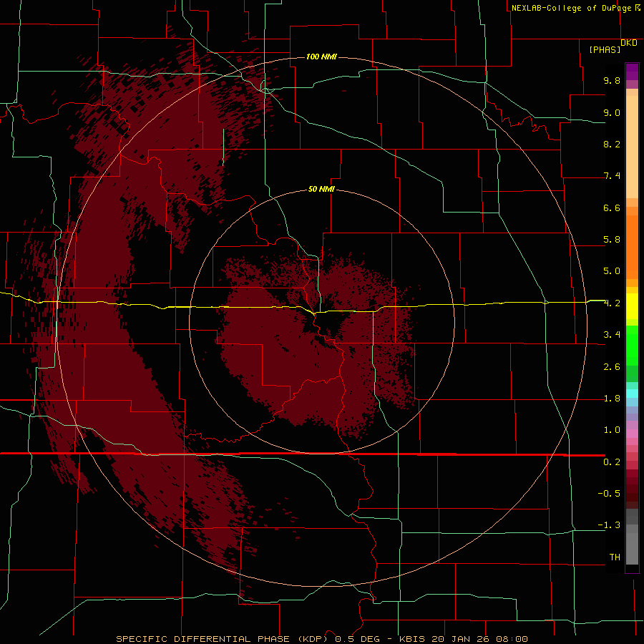Click the gray swatch at bottom of color bar

point(632,548)
